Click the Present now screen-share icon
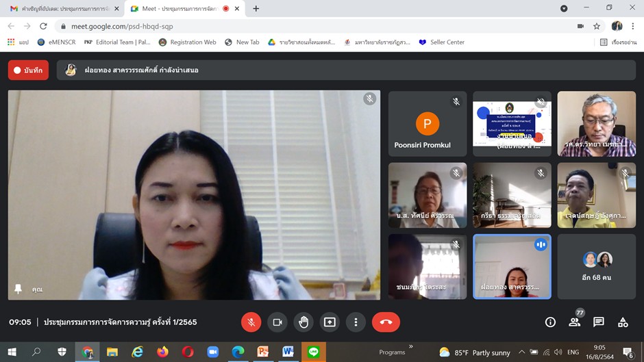The width and height of the screenshot is (644, 362). [330, 322]
